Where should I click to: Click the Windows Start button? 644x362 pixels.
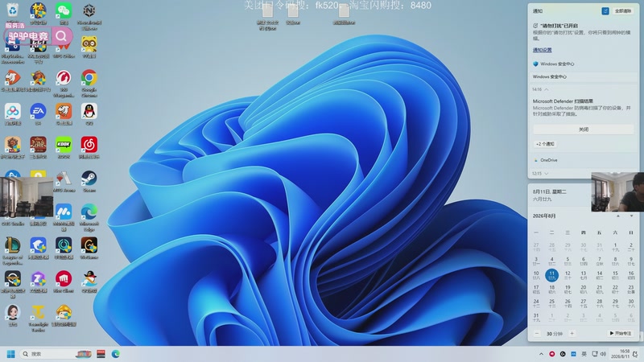pos(11,354)
